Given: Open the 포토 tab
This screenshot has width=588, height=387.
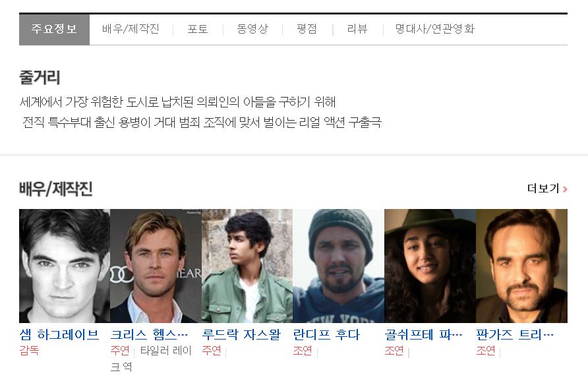Looking at the screenshot, I should 198,29.
